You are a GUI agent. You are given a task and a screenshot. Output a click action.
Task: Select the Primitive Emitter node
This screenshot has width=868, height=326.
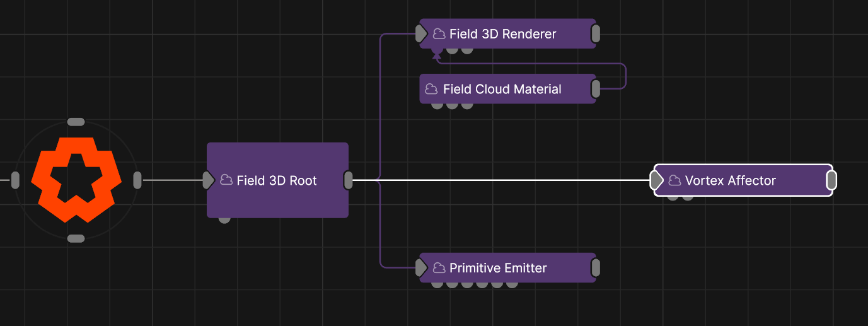click(507, 268)
